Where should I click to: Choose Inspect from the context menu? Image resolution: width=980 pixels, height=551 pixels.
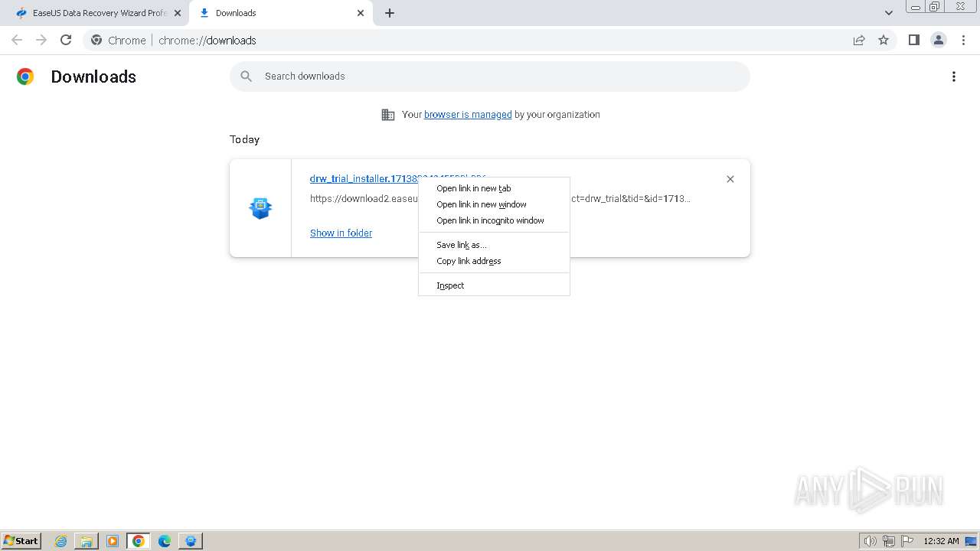pyautogui.click(x=494, y=285)
